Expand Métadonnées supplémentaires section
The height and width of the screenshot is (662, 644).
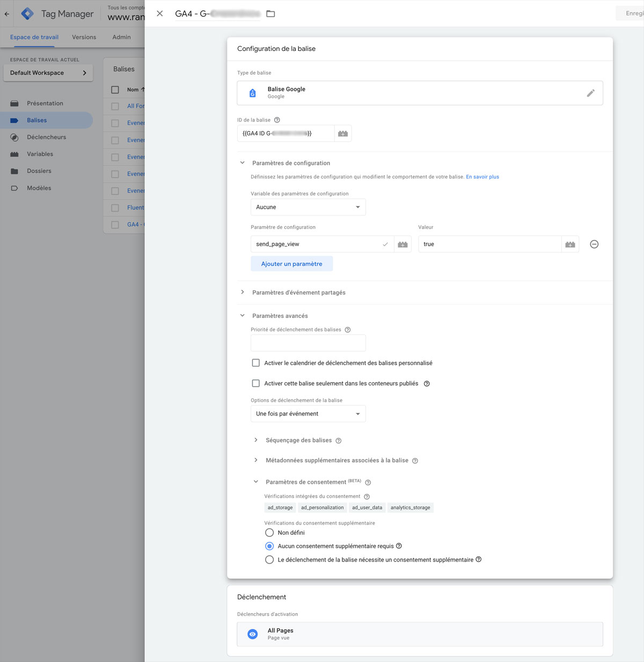coord(256,460)
